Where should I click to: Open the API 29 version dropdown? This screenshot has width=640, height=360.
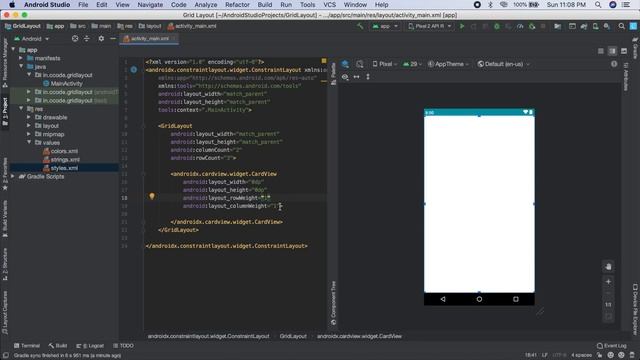[412, 64]
